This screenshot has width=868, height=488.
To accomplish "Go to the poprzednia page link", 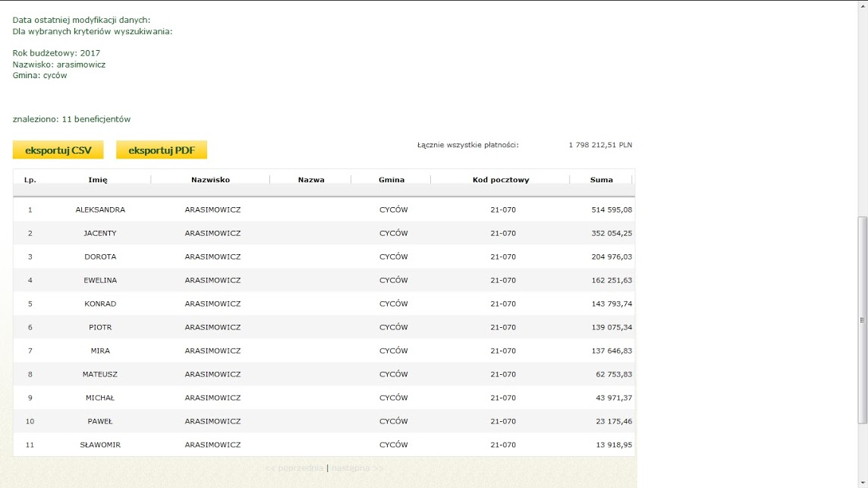I will tap(294, 468).
